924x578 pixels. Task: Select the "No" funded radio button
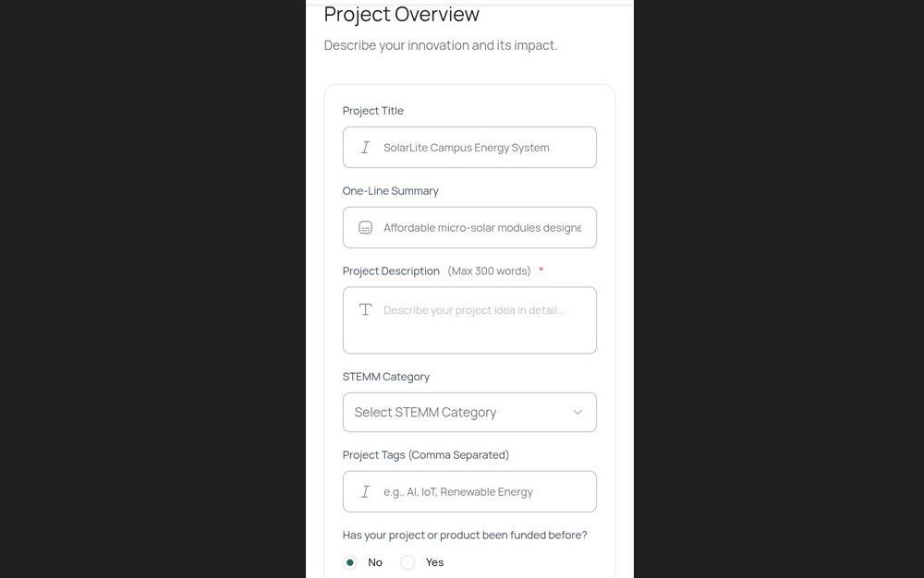coord(350,562)
